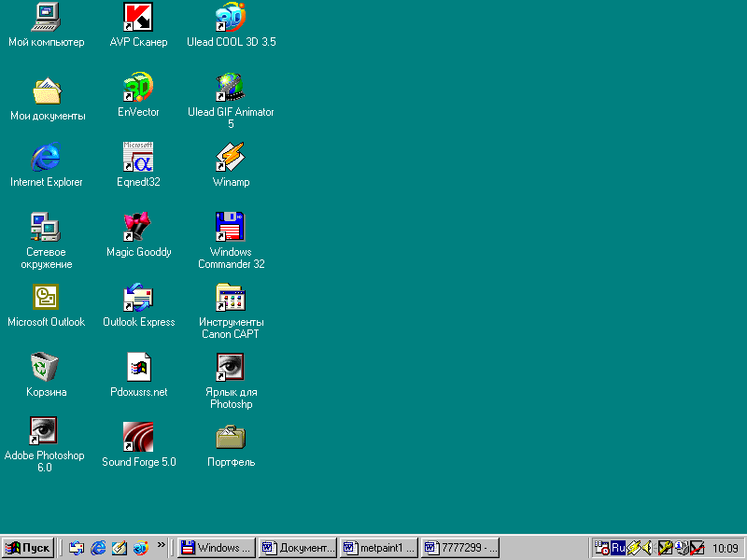Image resolution: width=747 pixels, height=560 pixels.
Task: Switch to 7777299 Word taskbar button
Action: pos(460,548)
